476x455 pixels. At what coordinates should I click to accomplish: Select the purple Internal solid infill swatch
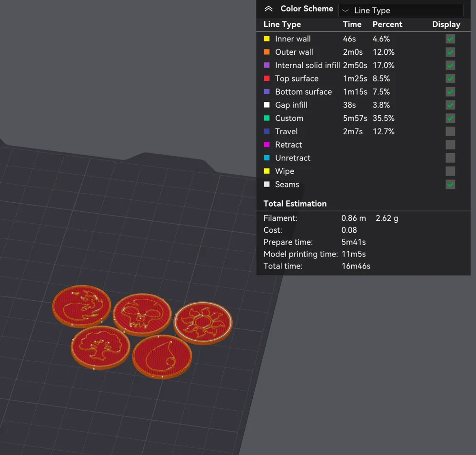[x=267, y=66]
